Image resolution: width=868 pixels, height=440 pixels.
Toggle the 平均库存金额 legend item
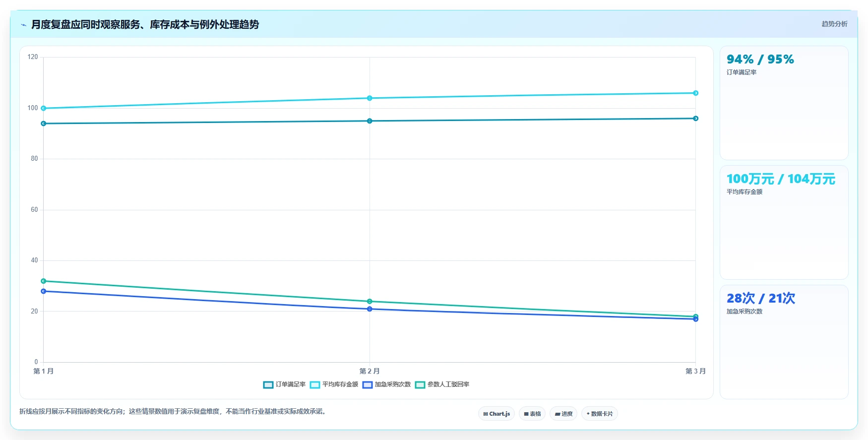(334, 384)
